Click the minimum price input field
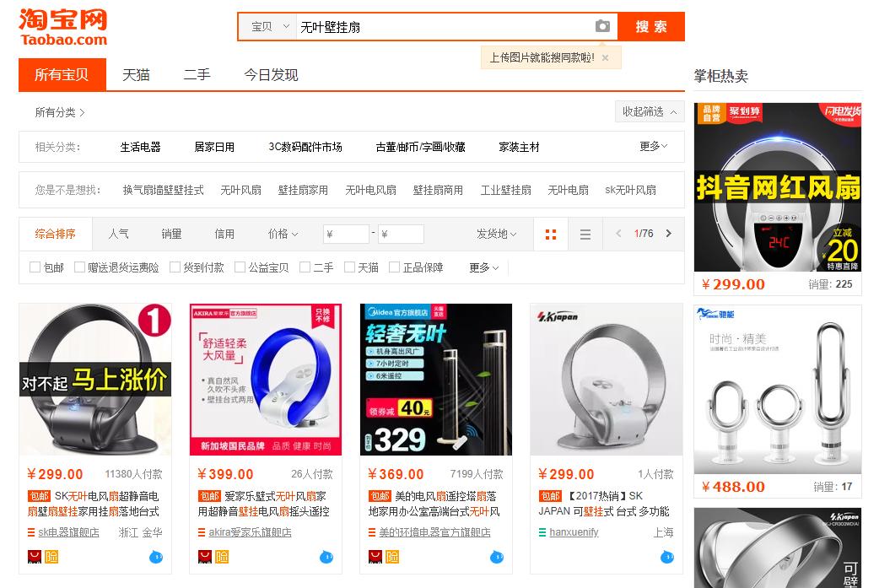The width and height of the screenshot is (879, 588). tap(345, 234)
